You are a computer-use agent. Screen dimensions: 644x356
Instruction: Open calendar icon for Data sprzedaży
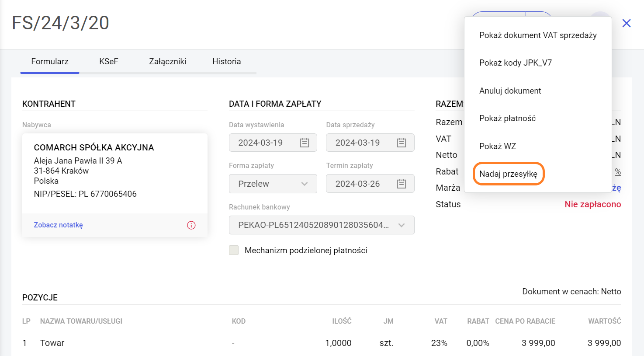point(402,143)
